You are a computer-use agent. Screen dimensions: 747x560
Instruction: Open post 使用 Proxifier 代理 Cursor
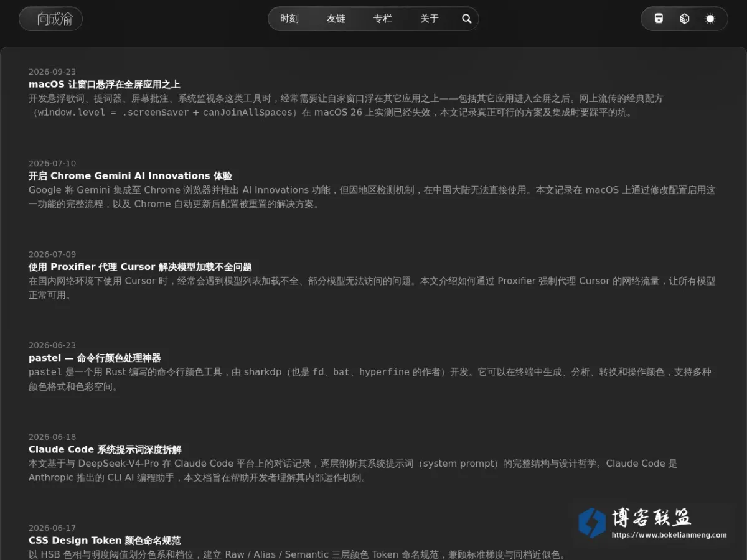pyautogui.click(x=140, y=266)
